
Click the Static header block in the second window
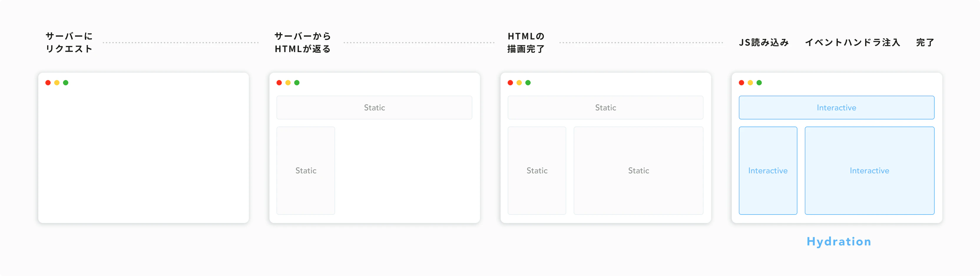tap(374, 108)
